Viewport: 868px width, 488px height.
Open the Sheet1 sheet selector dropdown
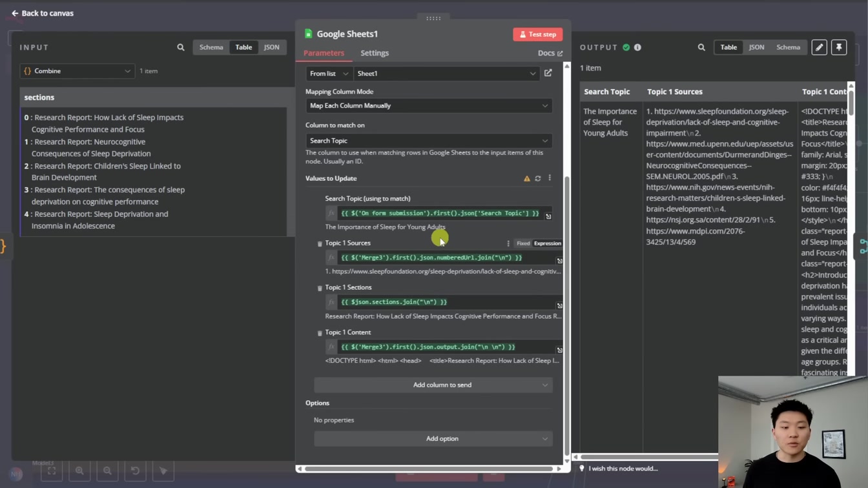(x=446, y=74)
